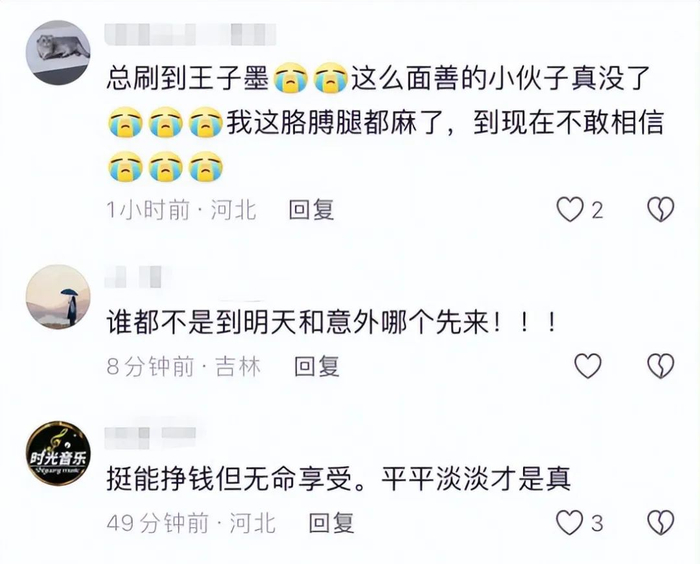
Task: Dislike the 平平淡淡才是真 comment
Action: (661, 522)
